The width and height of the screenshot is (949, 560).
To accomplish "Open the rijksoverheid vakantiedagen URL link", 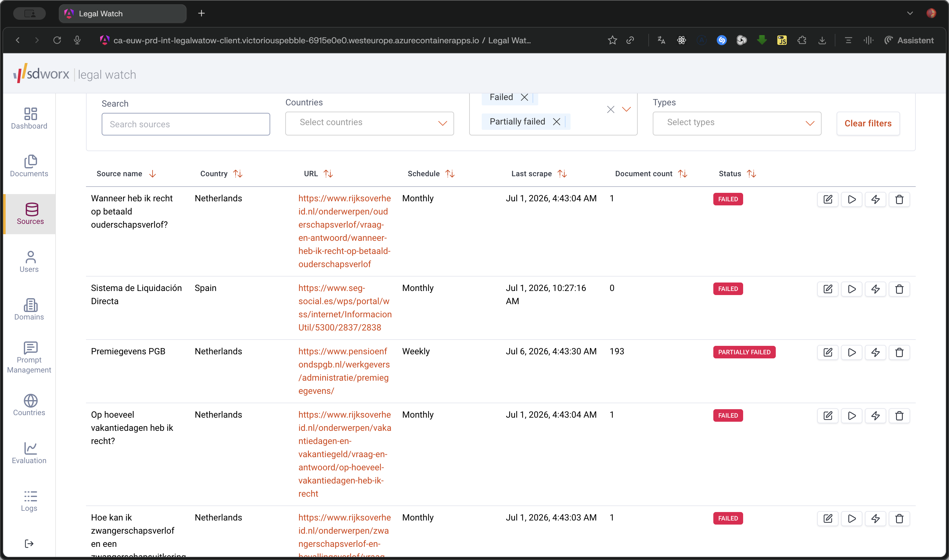I will [344, 454].
